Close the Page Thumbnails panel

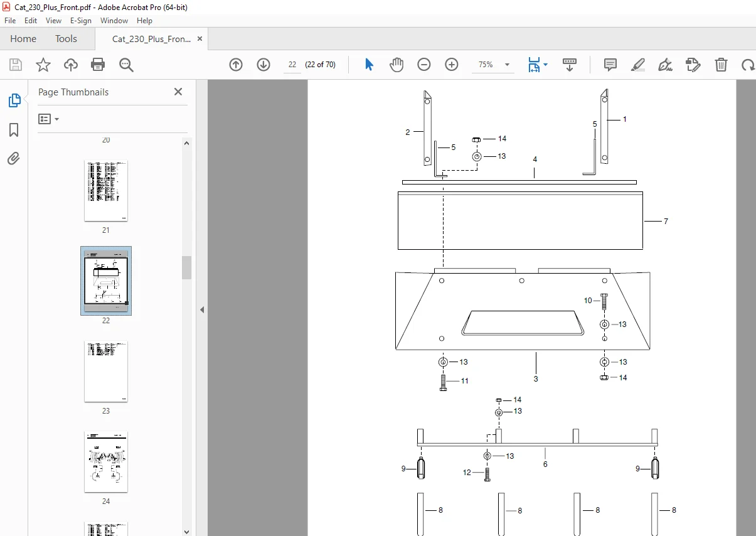click(x=178, y=92)
